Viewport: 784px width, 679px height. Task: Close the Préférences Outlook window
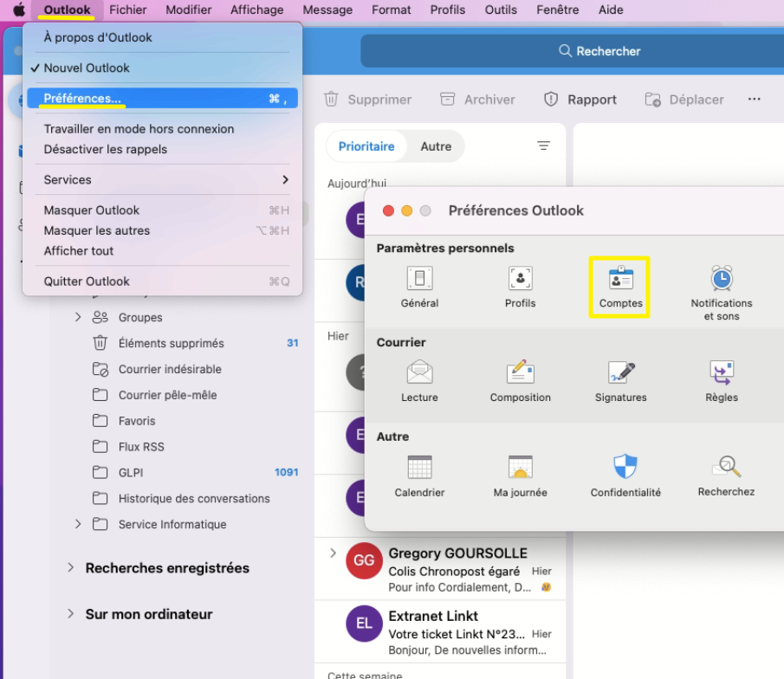pyautogui.click(x=388, y=210)
